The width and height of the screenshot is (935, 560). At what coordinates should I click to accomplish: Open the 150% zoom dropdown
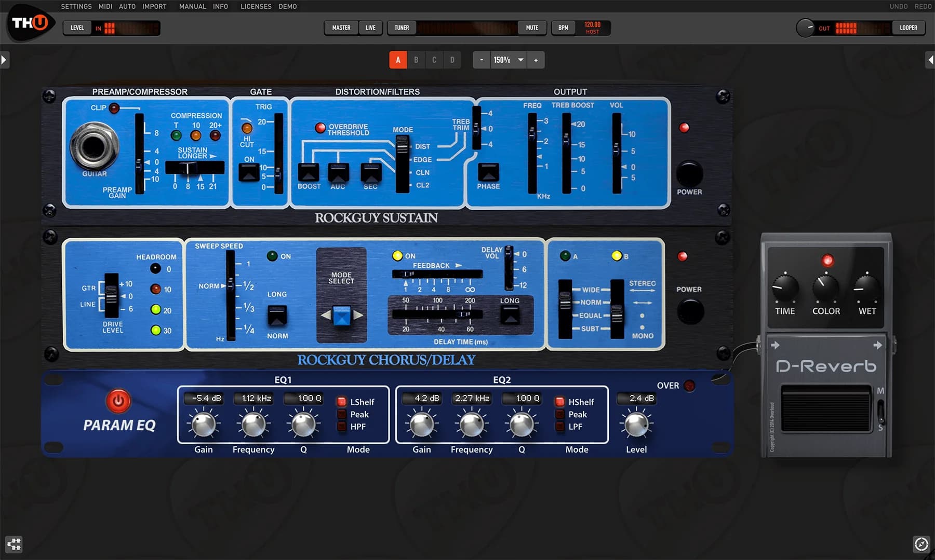click(x=520, y=60)
